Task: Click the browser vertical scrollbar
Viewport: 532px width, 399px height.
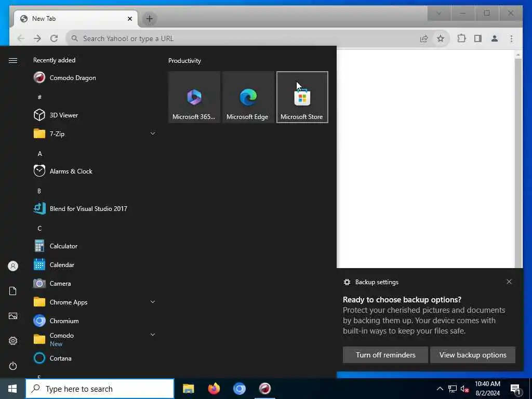Action: tap(518, 159)
